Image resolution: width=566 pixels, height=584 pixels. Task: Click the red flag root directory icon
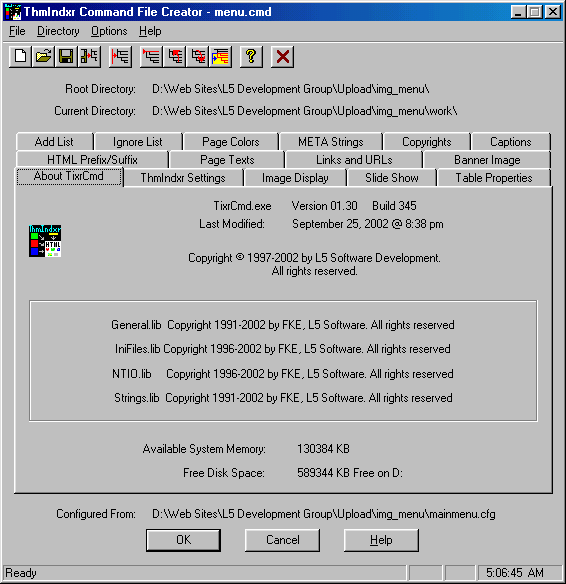click(151, 57)
